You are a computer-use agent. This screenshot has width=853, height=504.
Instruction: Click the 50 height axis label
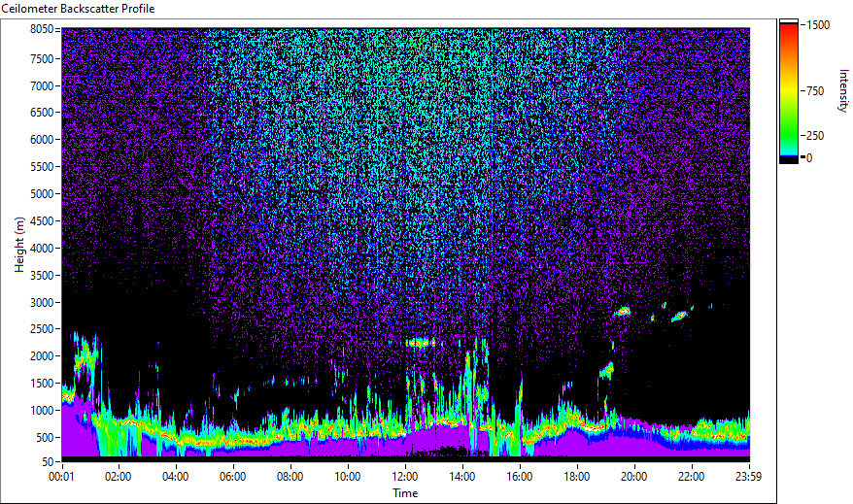pos(48,461)
